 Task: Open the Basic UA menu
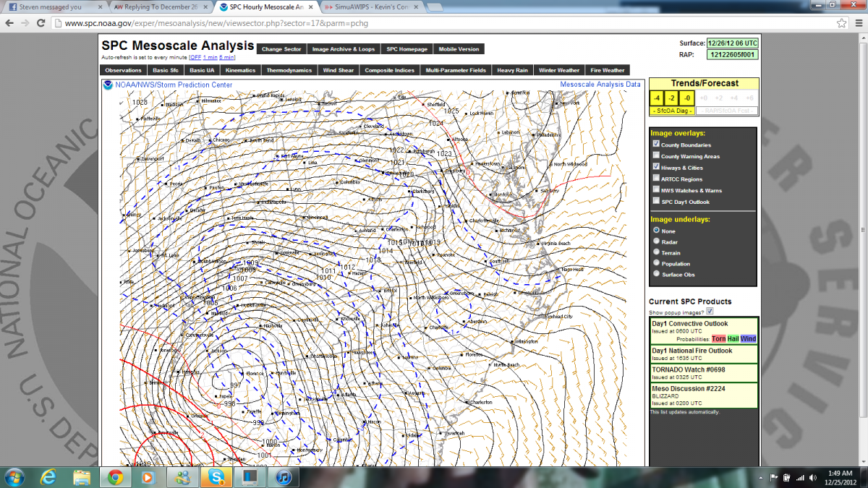[202, 70]
